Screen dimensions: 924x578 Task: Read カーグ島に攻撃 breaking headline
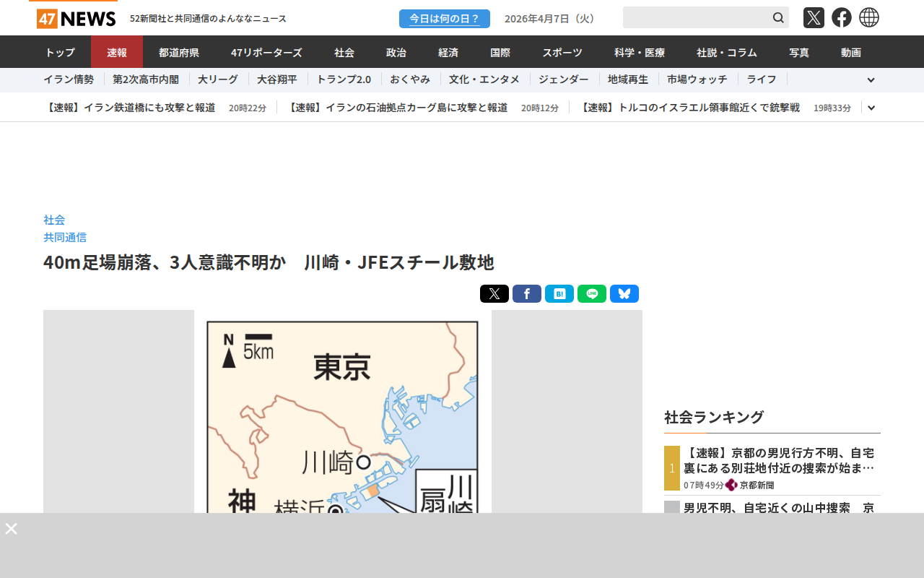coord(397,108)
